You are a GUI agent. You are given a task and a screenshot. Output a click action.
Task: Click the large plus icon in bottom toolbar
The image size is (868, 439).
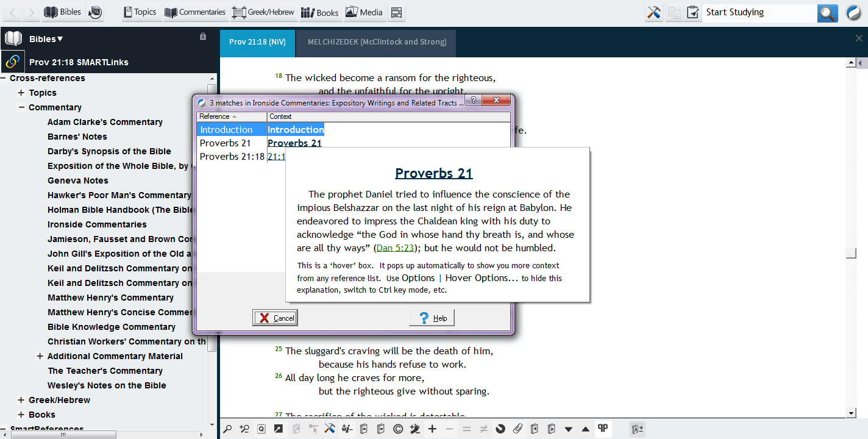coord(432,429)
